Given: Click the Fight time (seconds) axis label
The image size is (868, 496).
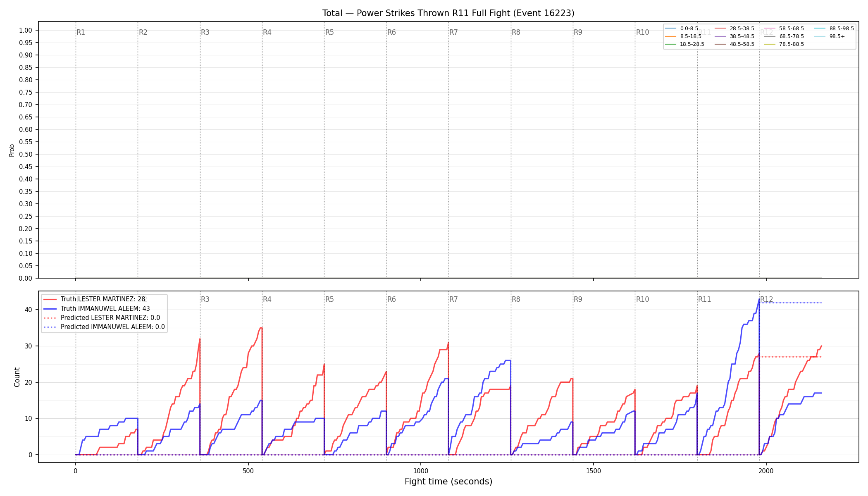Looking at the screenshot, I should [448, 482].
